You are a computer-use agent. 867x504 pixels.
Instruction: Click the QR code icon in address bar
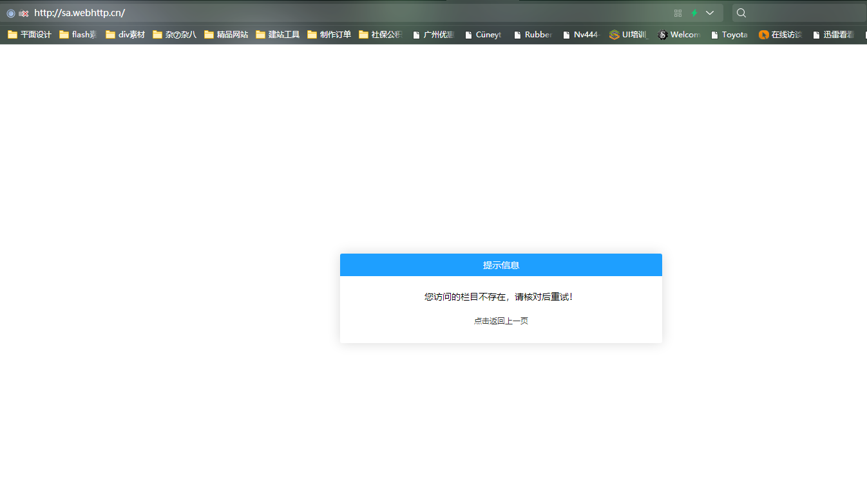[678, 13]
